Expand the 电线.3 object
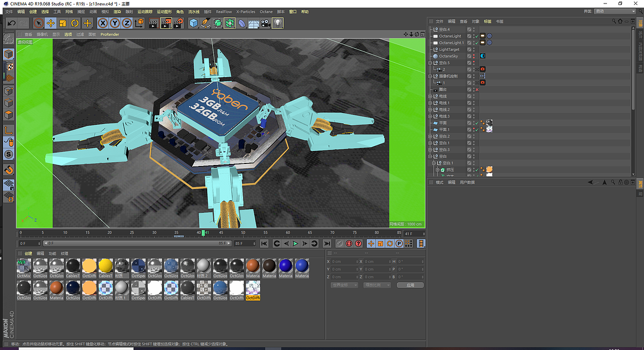This screenshot has height=350, width=644. coord(430,116)
